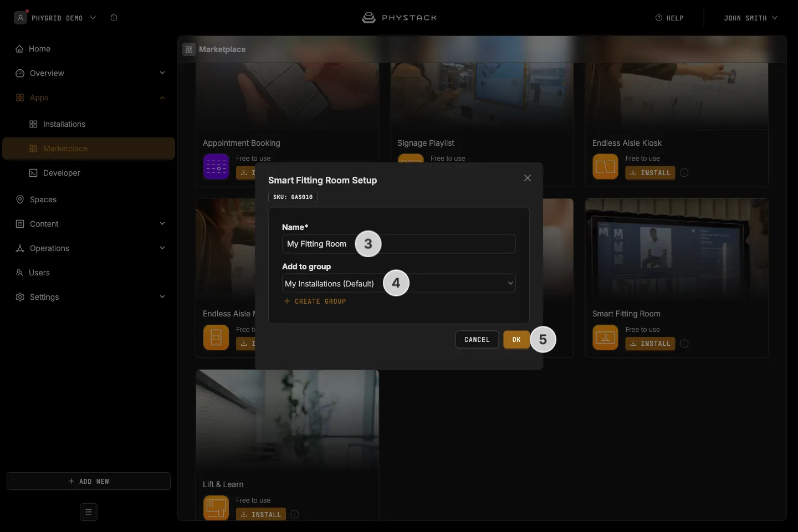
Task: Click the Appointment Booking app icon
Action: [216, 166]
